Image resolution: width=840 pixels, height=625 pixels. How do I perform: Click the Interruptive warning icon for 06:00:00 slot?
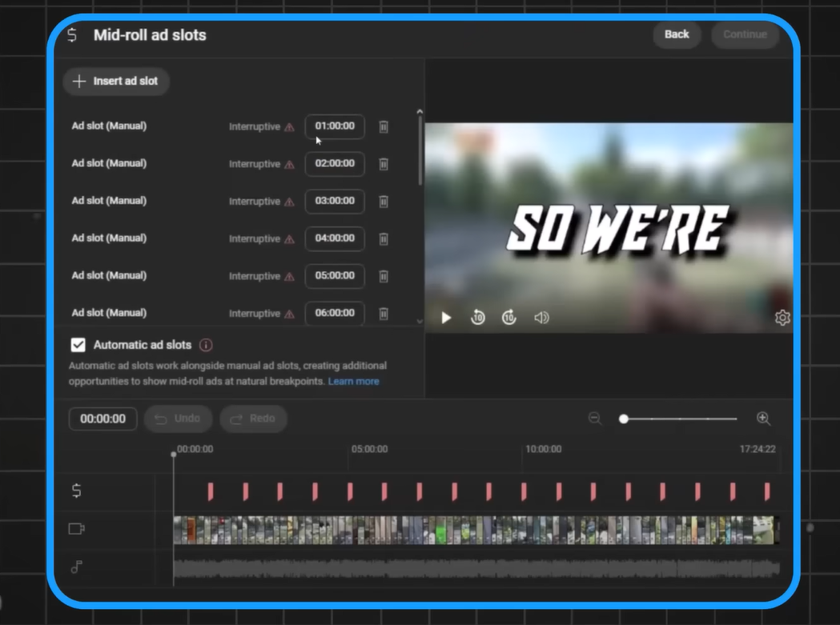289,314
